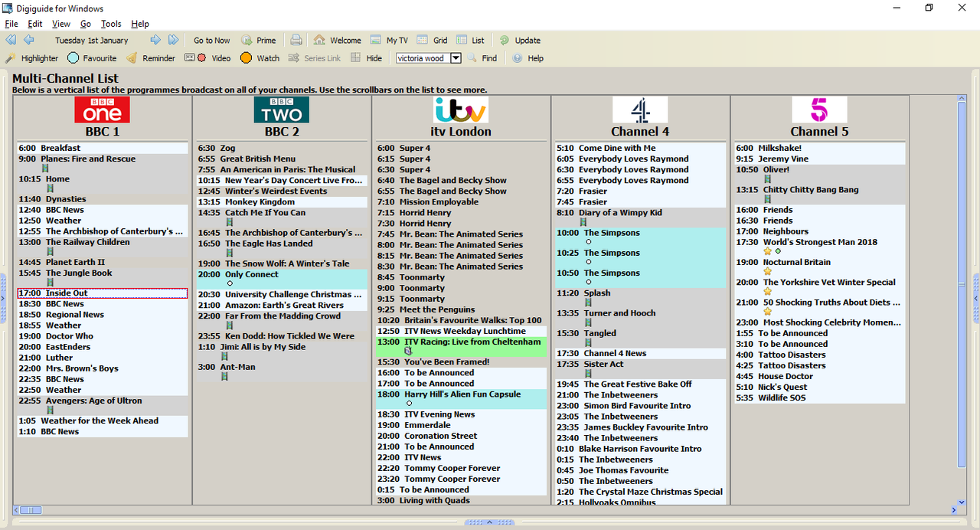Click horizontal scrollbar right arrow
The height and width of the screenshot is (530, 980).
point(953,510)
